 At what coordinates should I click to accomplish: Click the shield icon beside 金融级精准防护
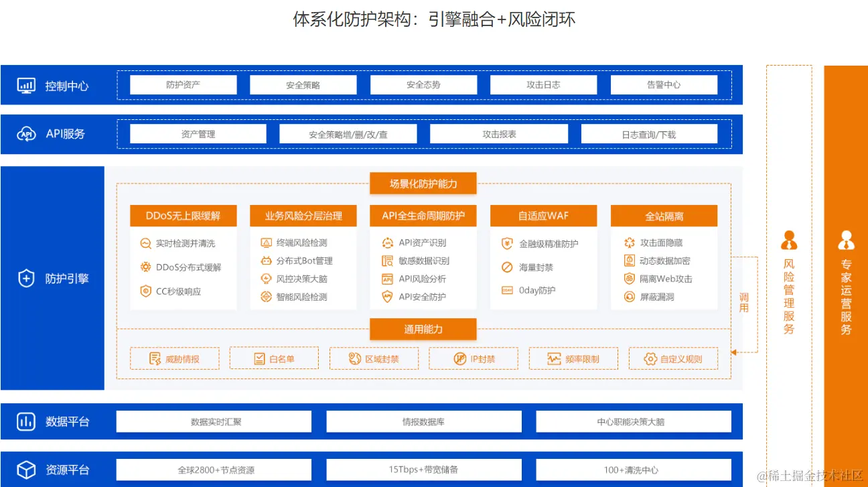point(507,244)
